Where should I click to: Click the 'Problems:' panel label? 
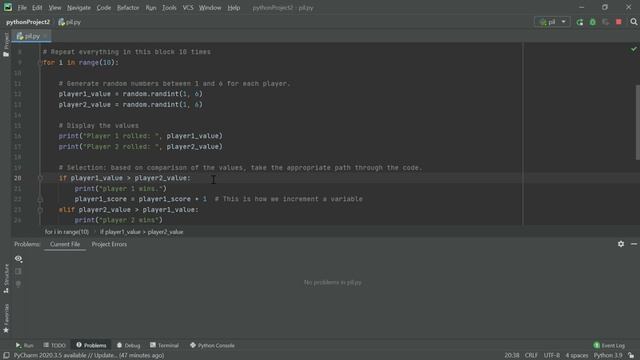tap(27, 244)
